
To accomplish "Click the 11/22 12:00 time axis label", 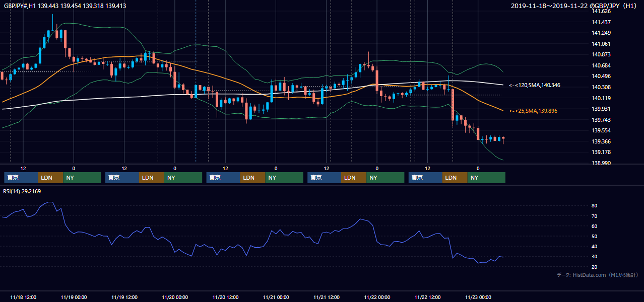I will 428,297.
